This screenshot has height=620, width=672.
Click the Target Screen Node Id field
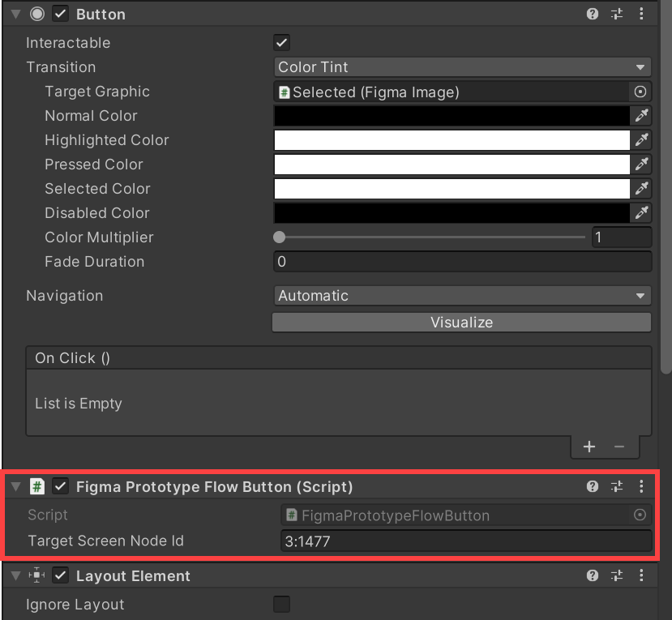tap(466, 541)
